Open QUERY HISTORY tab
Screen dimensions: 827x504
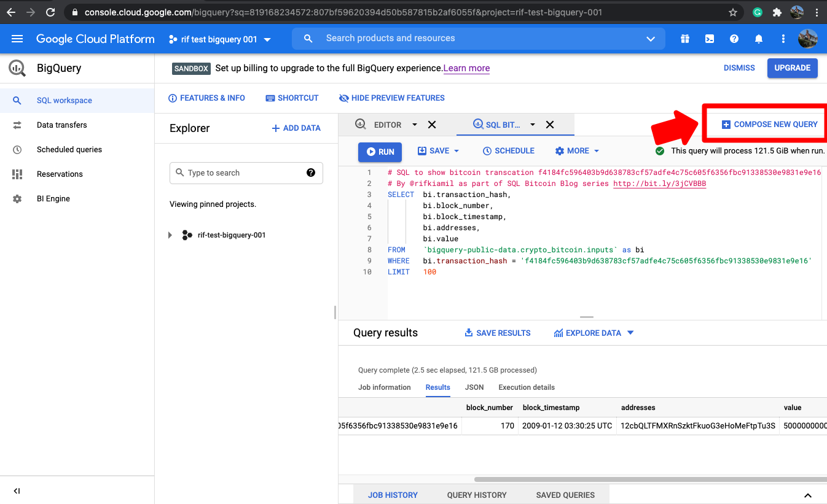(x=477, y=495)
